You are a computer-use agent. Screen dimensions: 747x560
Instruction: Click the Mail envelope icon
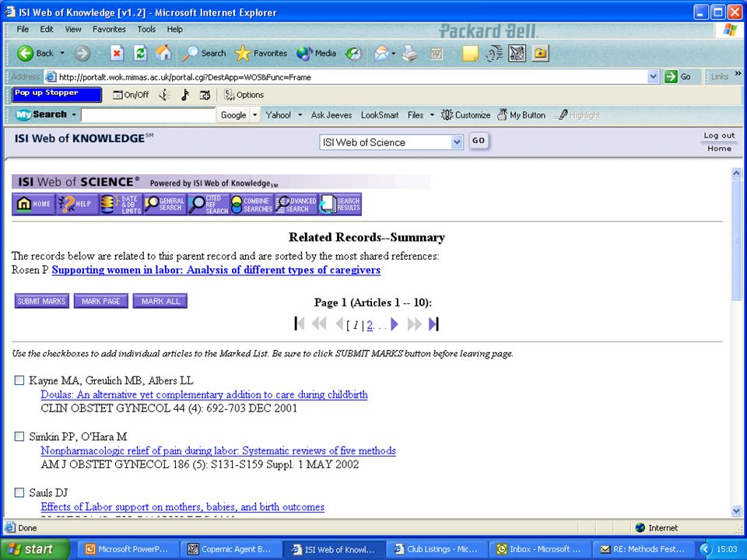click(x=381, y=54)
